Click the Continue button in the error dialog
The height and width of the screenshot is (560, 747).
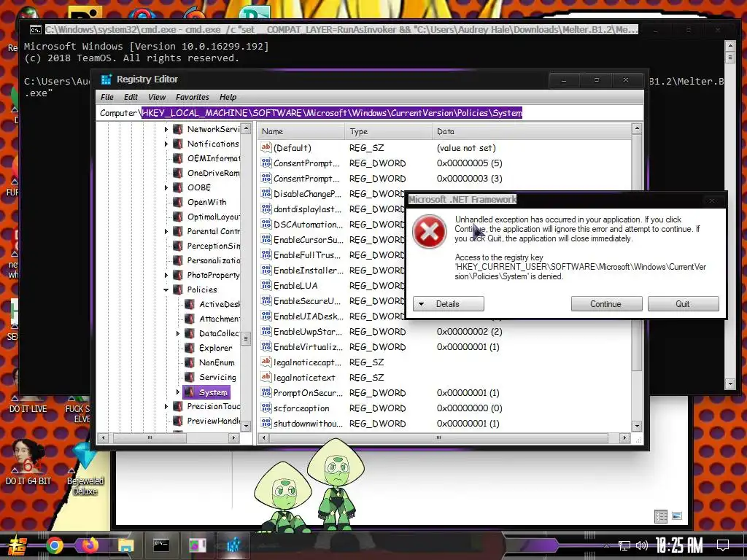pos(606,304)
